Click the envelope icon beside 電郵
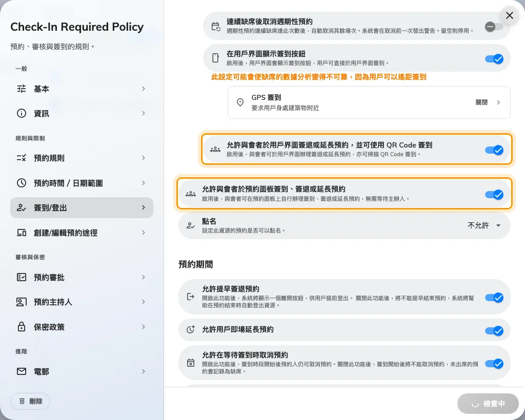Screen dimensions: 525x420 click(22, 371)
